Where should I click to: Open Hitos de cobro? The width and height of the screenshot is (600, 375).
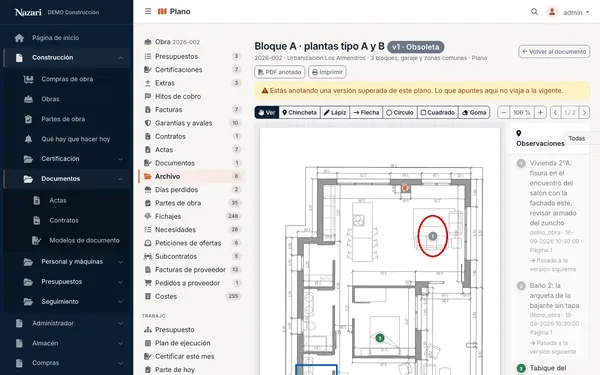pos(191,96)
